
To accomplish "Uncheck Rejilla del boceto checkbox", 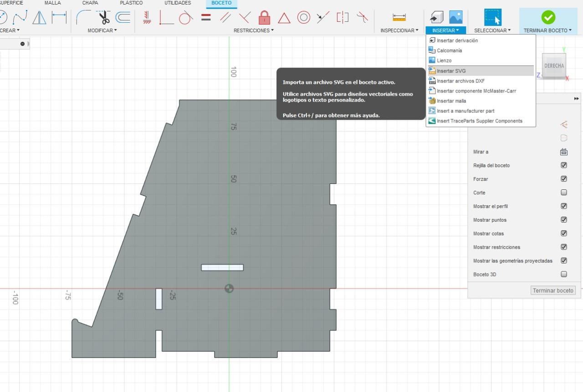I will 564,165.
